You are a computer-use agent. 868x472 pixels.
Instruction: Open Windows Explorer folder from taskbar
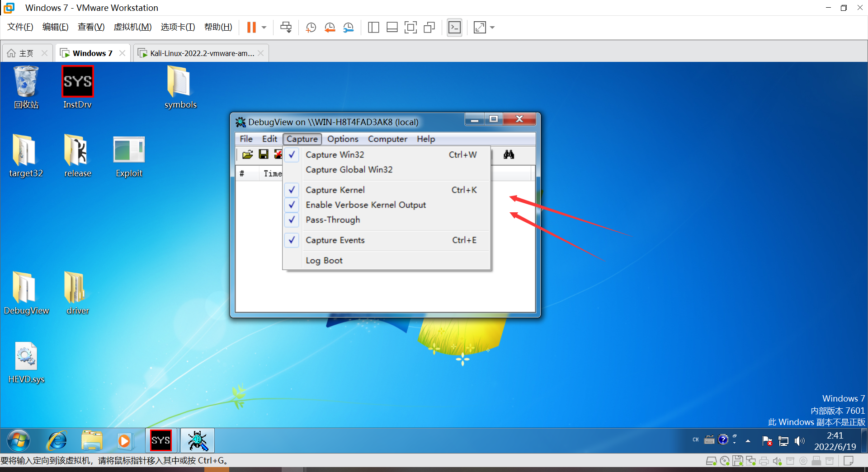(x=92, y=441)
